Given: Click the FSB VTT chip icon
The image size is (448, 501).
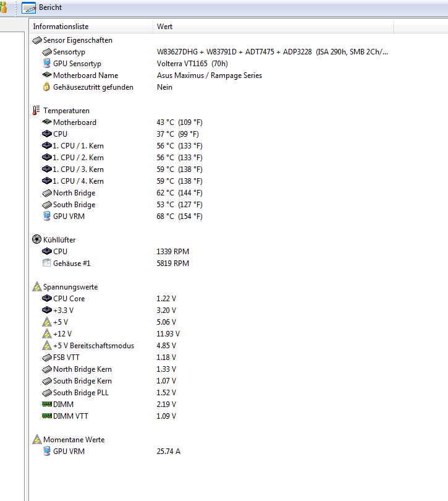Looking at the screenshot, I should [x=47, y=358].
